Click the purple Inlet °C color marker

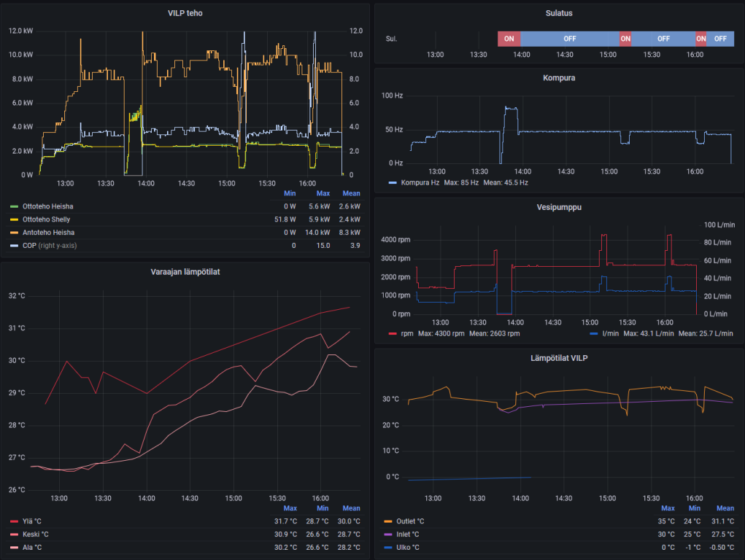tap(388, 534)
